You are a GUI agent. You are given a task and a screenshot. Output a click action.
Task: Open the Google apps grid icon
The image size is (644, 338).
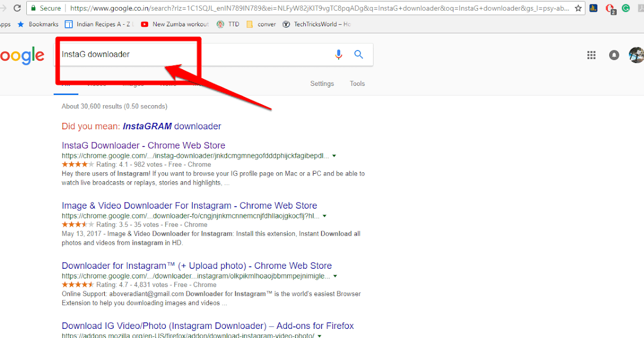(x=591, y=55)
